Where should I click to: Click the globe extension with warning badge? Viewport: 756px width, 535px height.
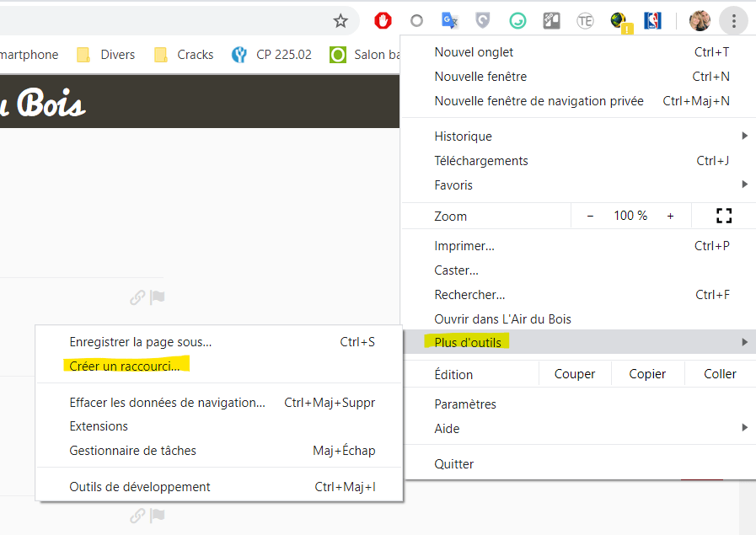pos(620,22)
